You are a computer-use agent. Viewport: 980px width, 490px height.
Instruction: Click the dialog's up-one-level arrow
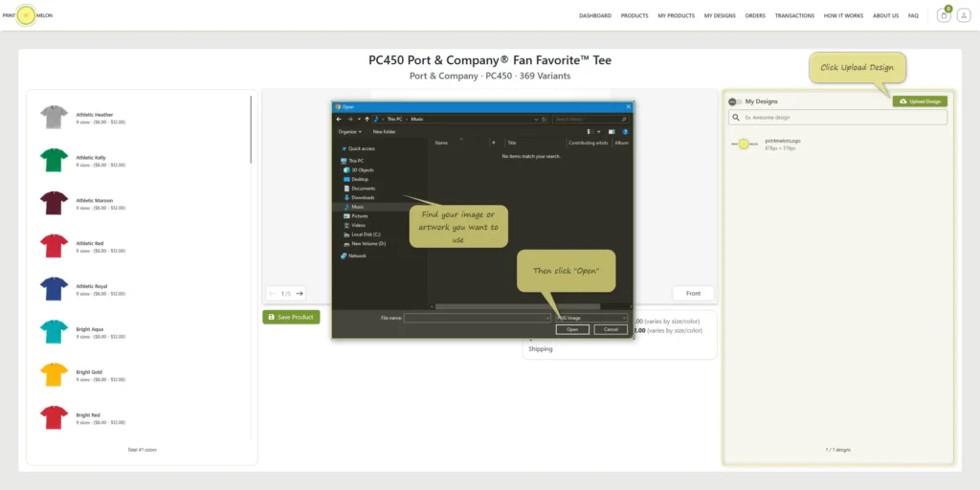[367, 119]
